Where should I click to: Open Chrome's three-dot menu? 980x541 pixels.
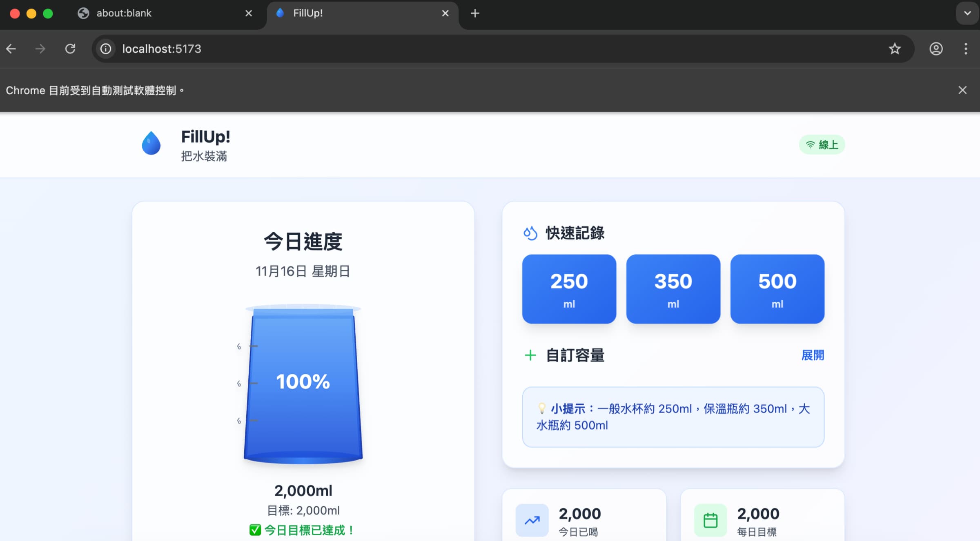click(x=966, y=49)
